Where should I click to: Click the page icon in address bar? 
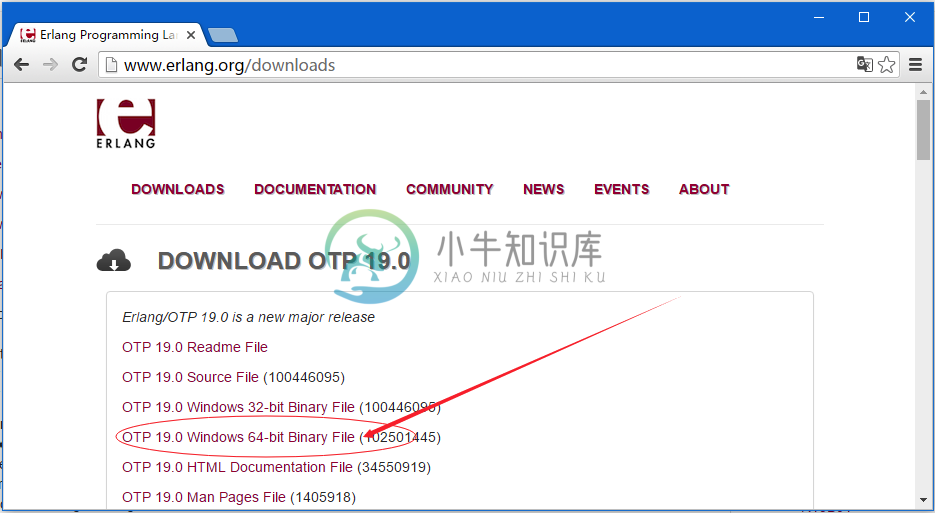tap(111, 64)
